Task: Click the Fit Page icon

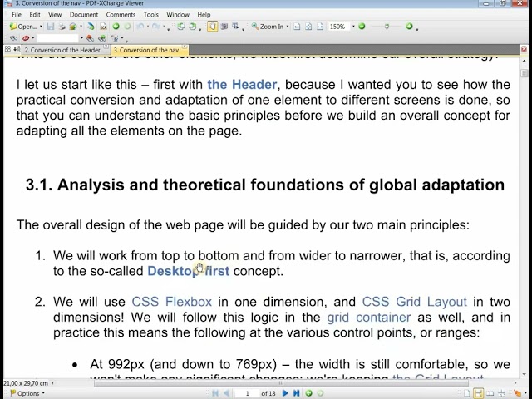Action: pyautogui.click(x=308, y=27)
